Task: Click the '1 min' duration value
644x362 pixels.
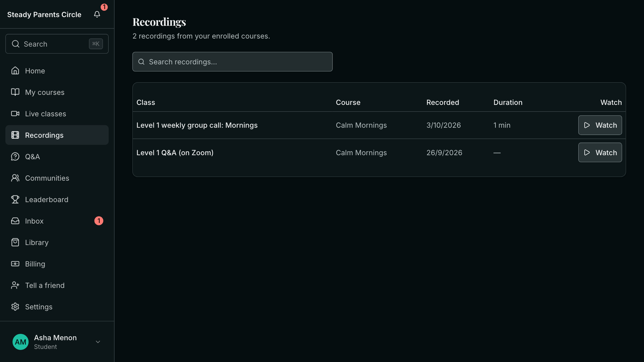Action: pyautogui.click(x=502, y=125)
